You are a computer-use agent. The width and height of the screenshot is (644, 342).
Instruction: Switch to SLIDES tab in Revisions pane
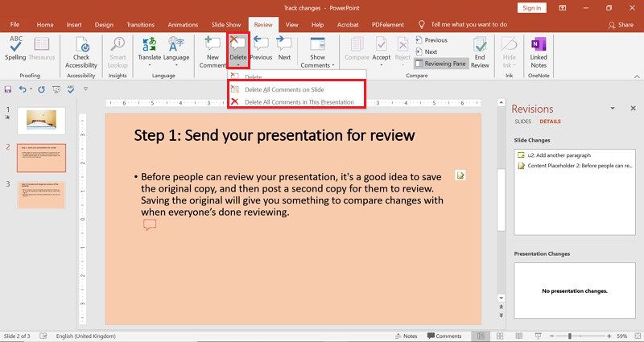pos(522,122)
